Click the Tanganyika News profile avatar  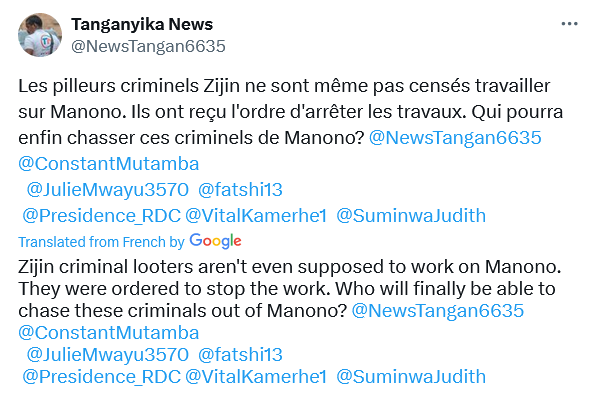point(40,35)
